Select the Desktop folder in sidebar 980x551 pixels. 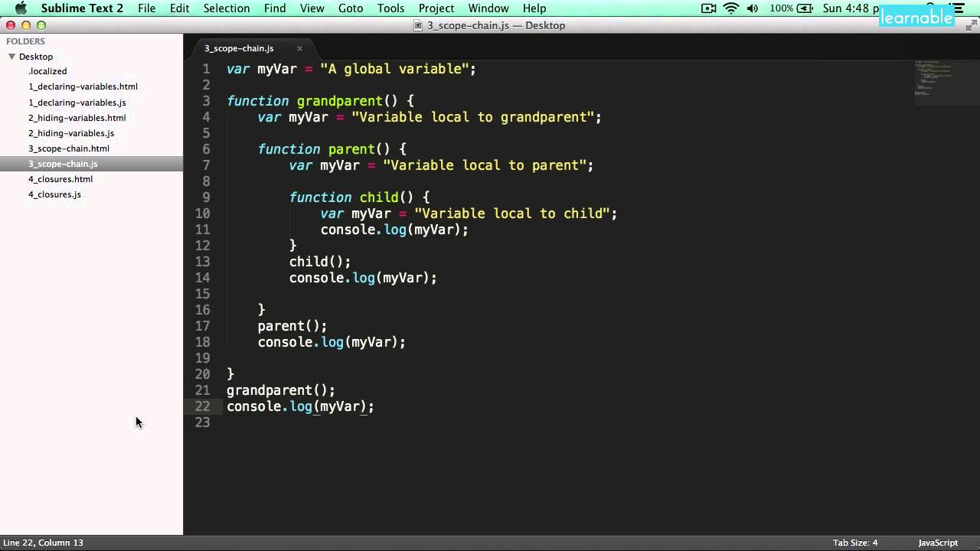pyautogui.click(x=36, y=57)
